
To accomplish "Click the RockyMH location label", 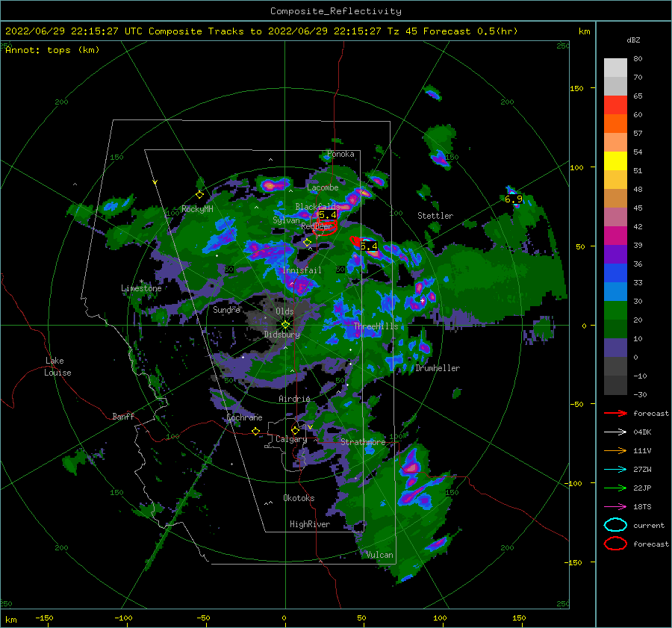I will [x=197, y=209].
